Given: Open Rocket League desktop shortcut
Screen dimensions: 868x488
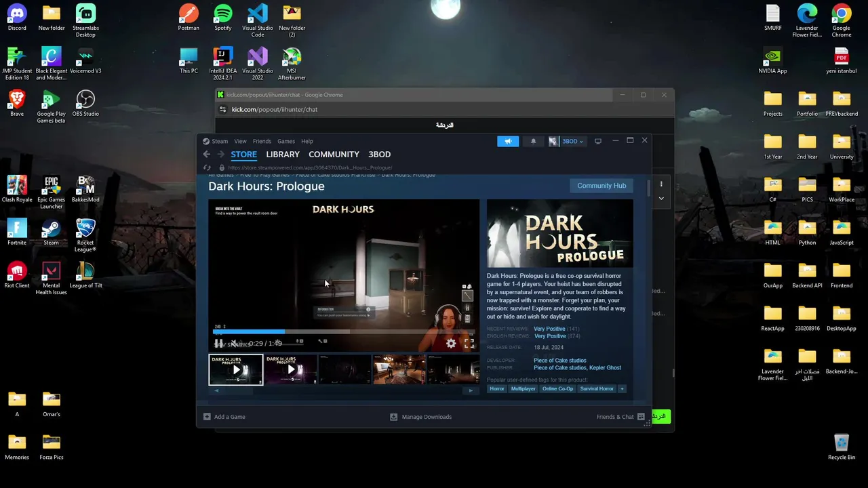Looking at the screenshot, I should coord(85,235).
